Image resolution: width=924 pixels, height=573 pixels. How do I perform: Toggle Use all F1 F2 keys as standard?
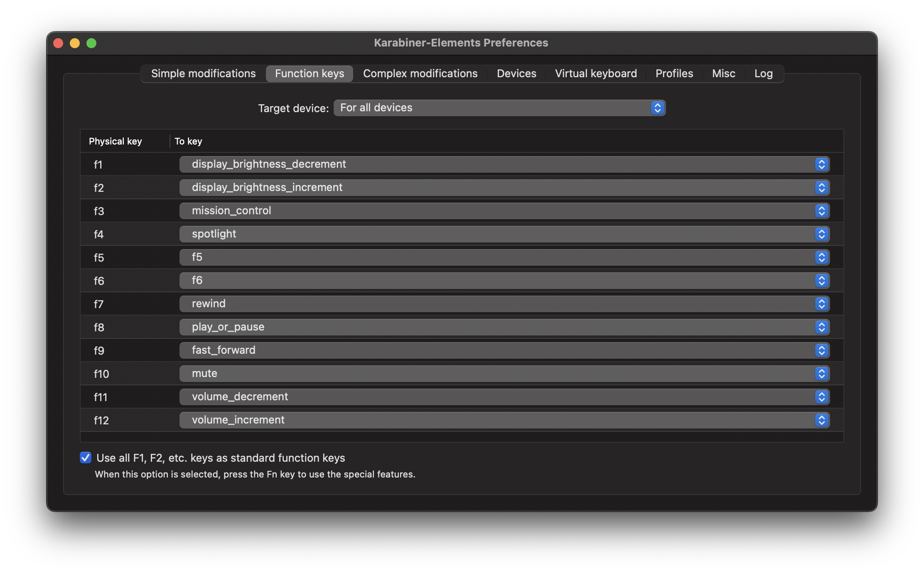(x=85, y=458)
